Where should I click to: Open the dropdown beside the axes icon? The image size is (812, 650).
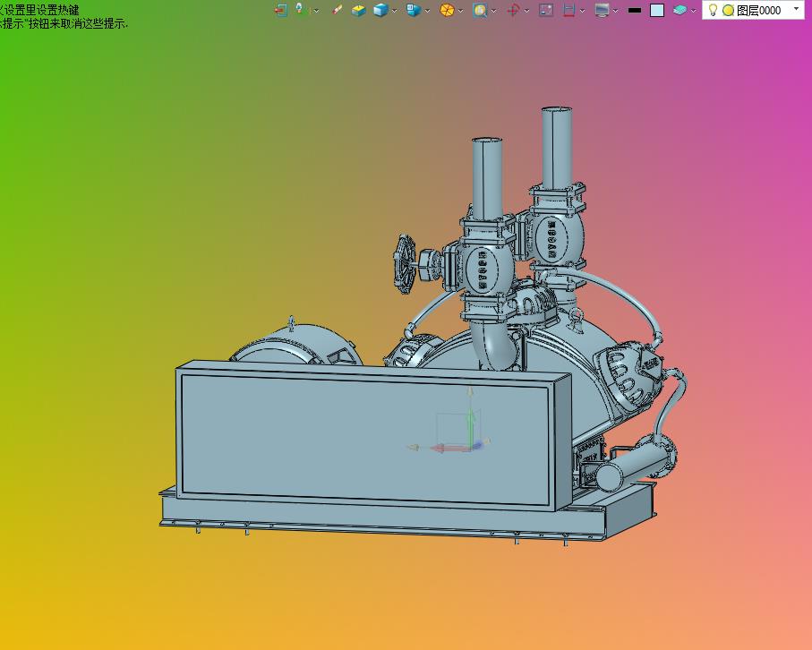(316, 11)
